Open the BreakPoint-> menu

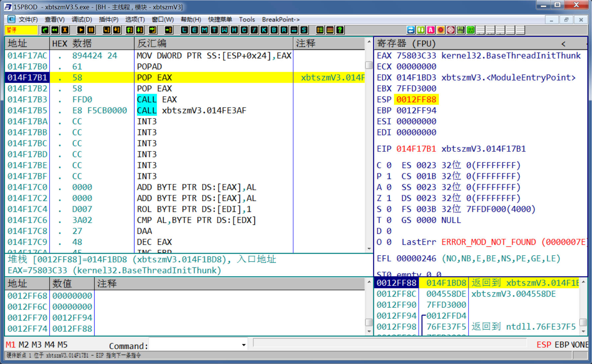[281, 20]
